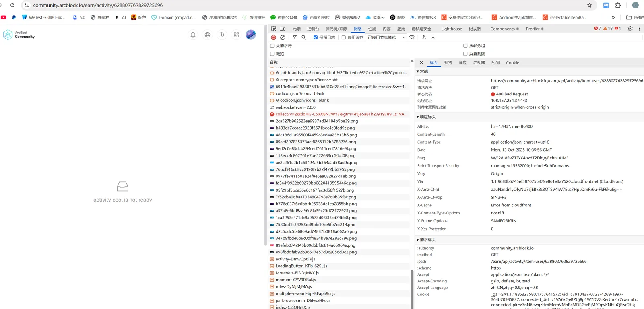The width and height of the screenshot is (644, 309).
Task: Toggle device toolbar in DevTools
Action: (283, 29)
